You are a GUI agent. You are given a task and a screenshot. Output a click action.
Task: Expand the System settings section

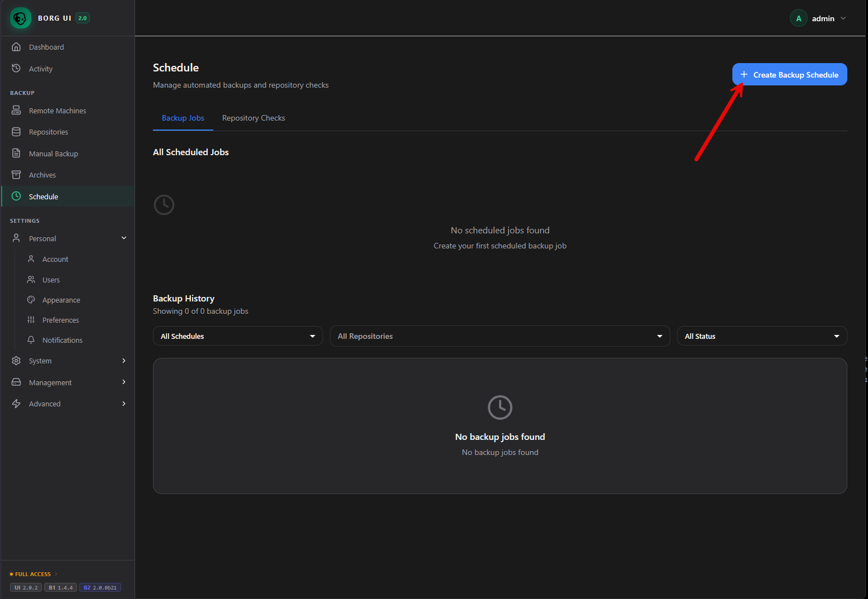[124, 361]
